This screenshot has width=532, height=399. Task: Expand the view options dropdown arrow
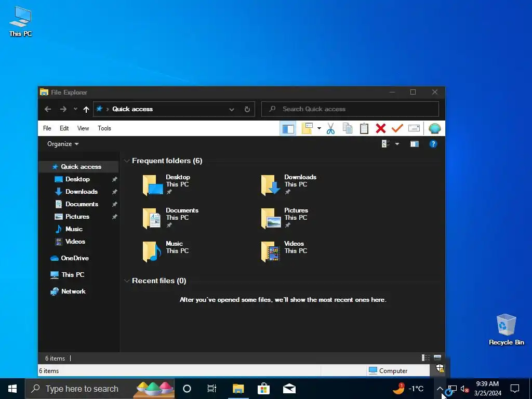pos(397,144)
